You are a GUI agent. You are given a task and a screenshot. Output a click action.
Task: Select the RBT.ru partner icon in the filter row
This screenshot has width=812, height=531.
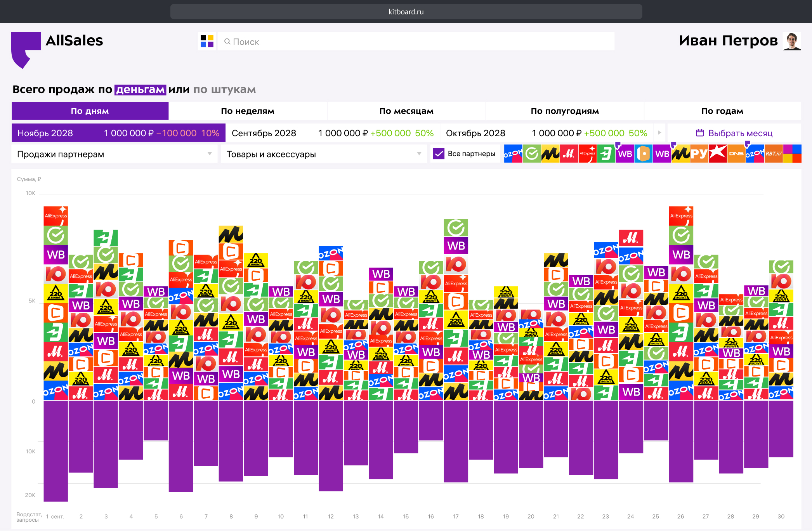tap(773, 154)
